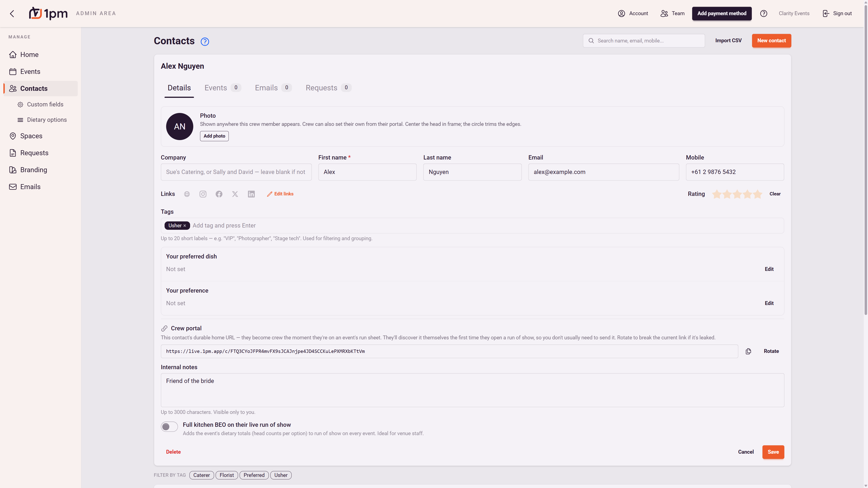Focus the contacts search field

tap(644, 41)
